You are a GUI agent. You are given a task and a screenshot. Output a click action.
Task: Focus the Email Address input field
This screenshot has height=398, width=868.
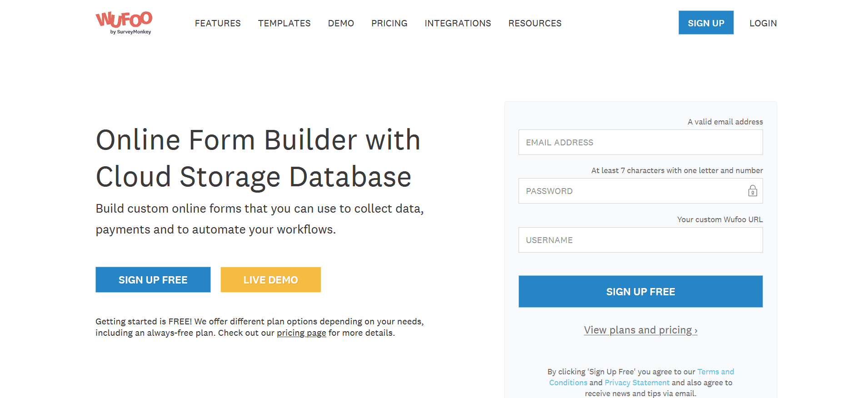tap(640, 142)
